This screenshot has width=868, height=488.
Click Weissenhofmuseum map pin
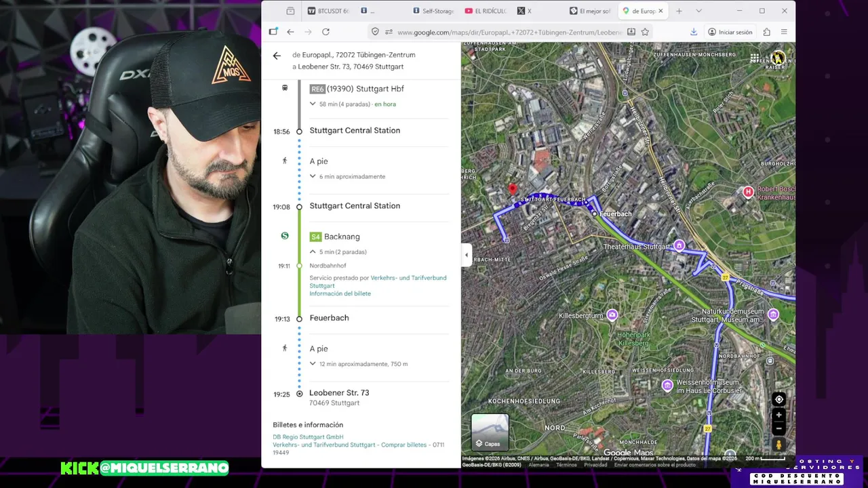pyautogui.click(x=667, y=386)
